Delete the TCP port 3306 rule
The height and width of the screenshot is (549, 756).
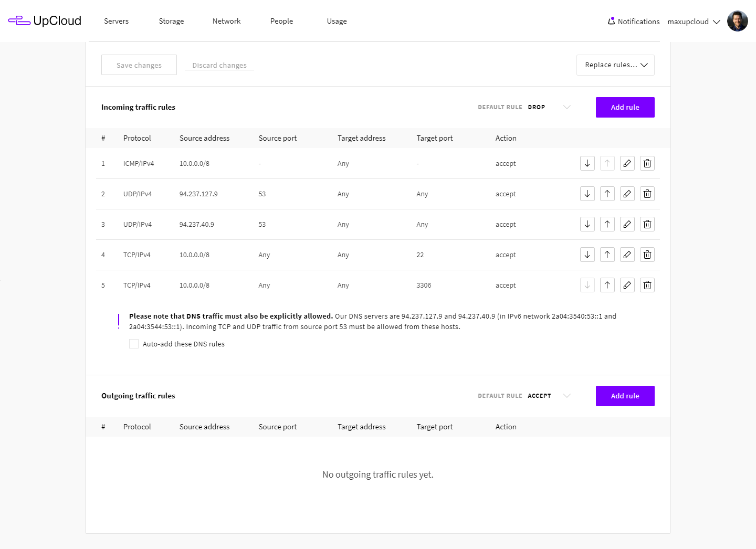647,285
